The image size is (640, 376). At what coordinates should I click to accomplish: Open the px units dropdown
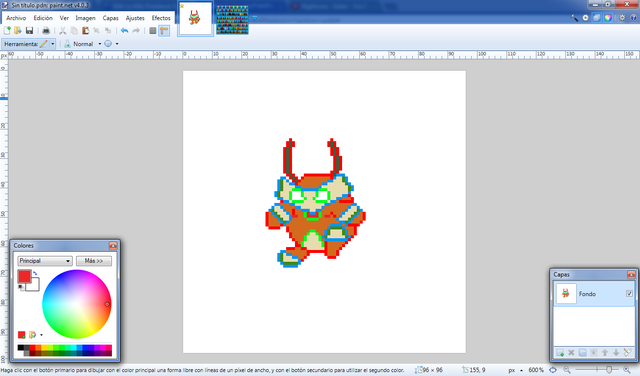click(516, 370)
